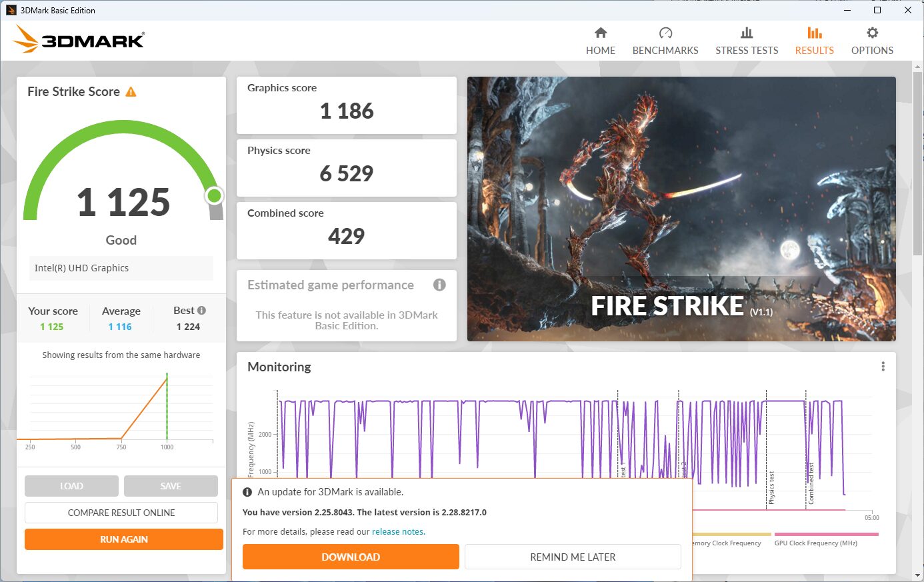Click the RUN AGAIN button
924x582 pixels.
point(124,539)
